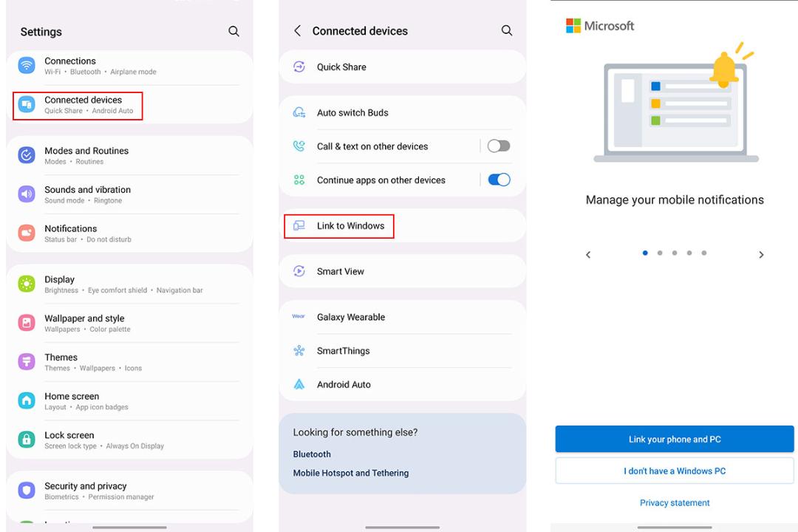Tap the Auto switch Buds icon
The image size is (798, 532).
(x=299, y=112)
